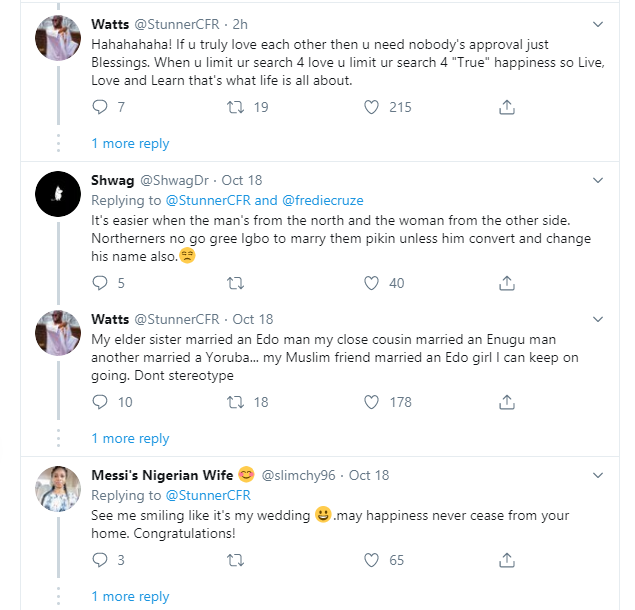
Task: Retweet Shwag's tweet about northerners
Action: (237, 283)
